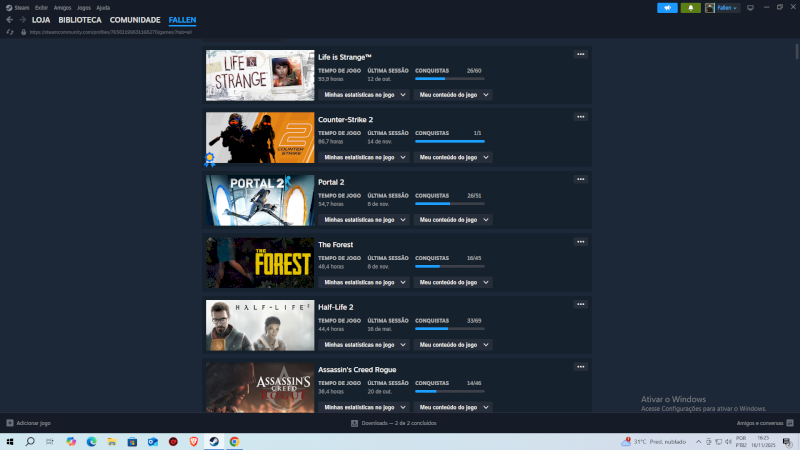Open the COMUNIDADE tab

(134, 20)
